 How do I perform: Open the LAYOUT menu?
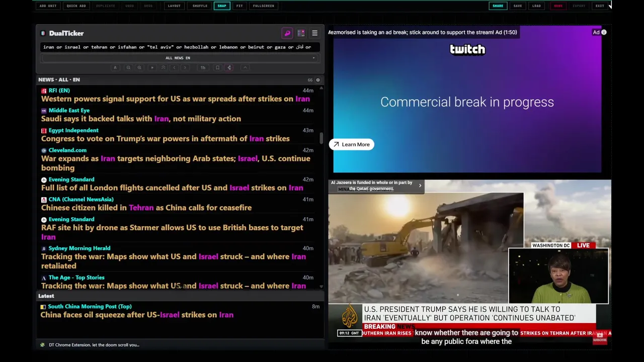click(174, 6)
